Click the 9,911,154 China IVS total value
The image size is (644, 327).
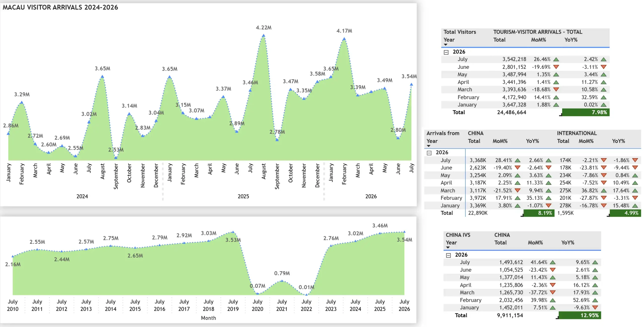[x=510, y=315]
